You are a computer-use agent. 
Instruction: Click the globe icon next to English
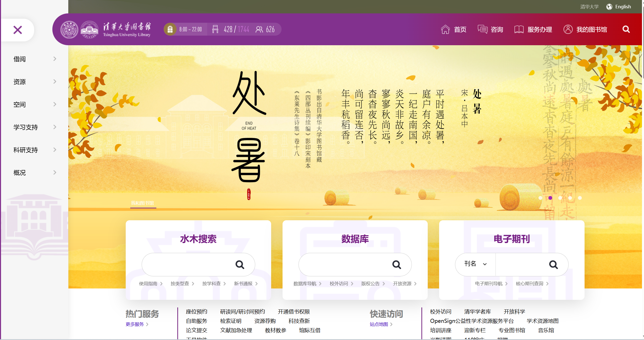coord(609,7)
